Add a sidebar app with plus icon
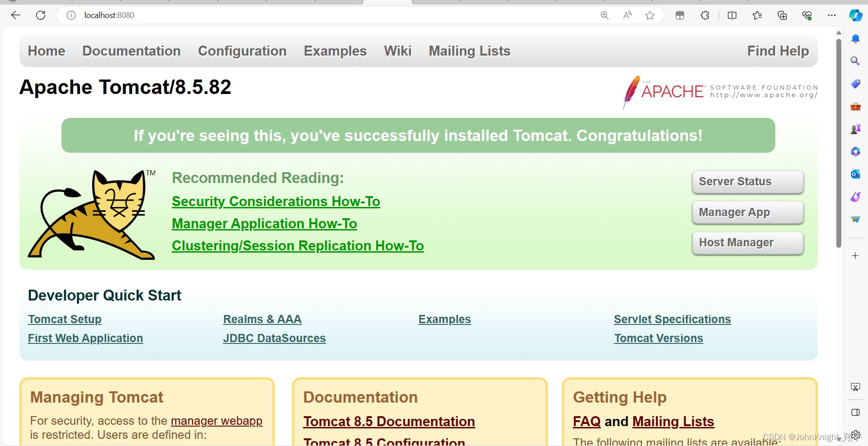Screen dimensions: 868x446 pyautogui.click(x=855, y=256)
